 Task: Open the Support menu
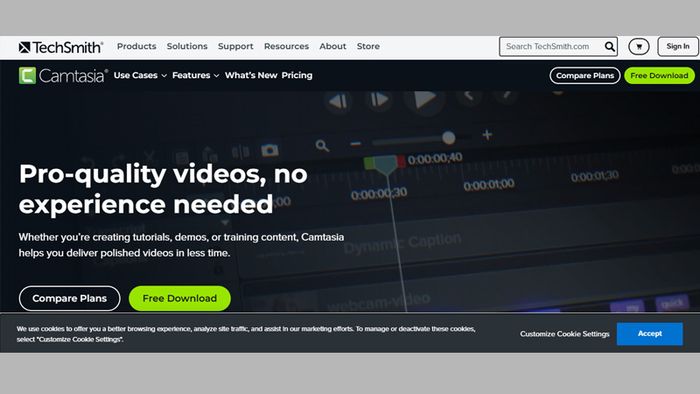(236, 46)
